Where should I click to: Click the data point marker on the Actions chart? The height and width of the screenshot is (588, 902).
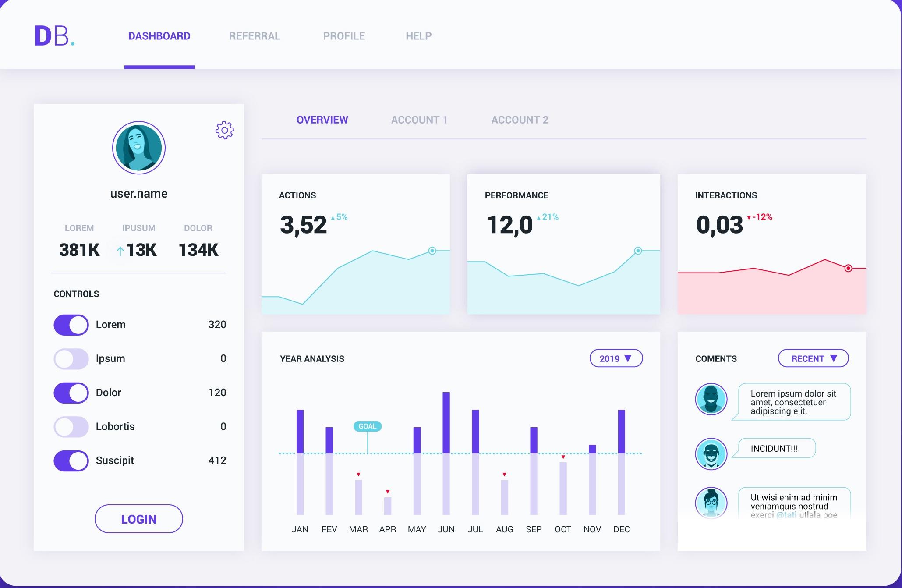[432, 251]
